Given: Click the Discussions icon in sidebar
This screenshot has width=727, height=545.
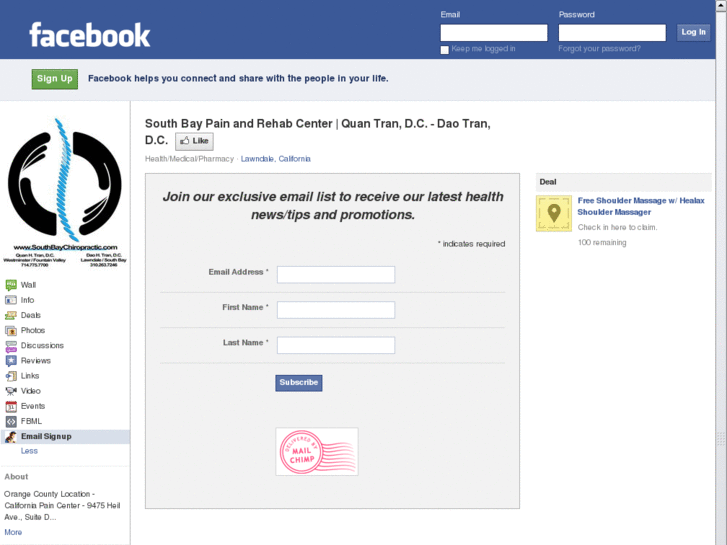Looking at the screenshot, I should (11, 346).
